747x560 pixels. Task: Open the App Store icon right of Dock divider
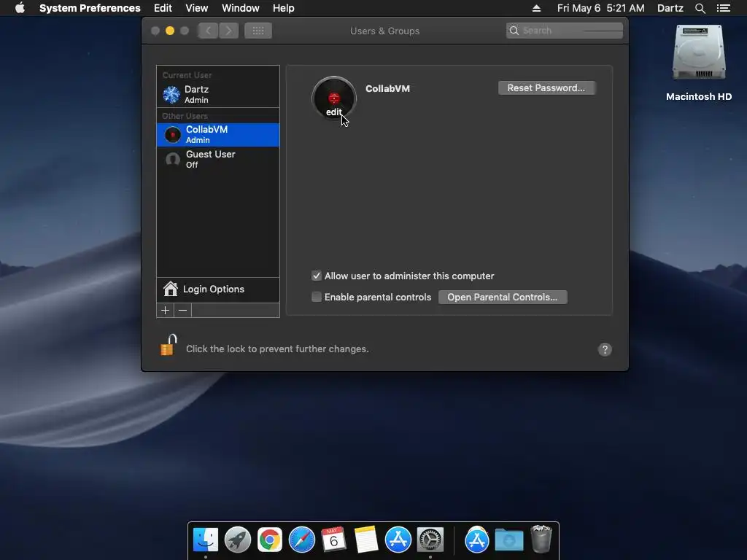[477, 540]
